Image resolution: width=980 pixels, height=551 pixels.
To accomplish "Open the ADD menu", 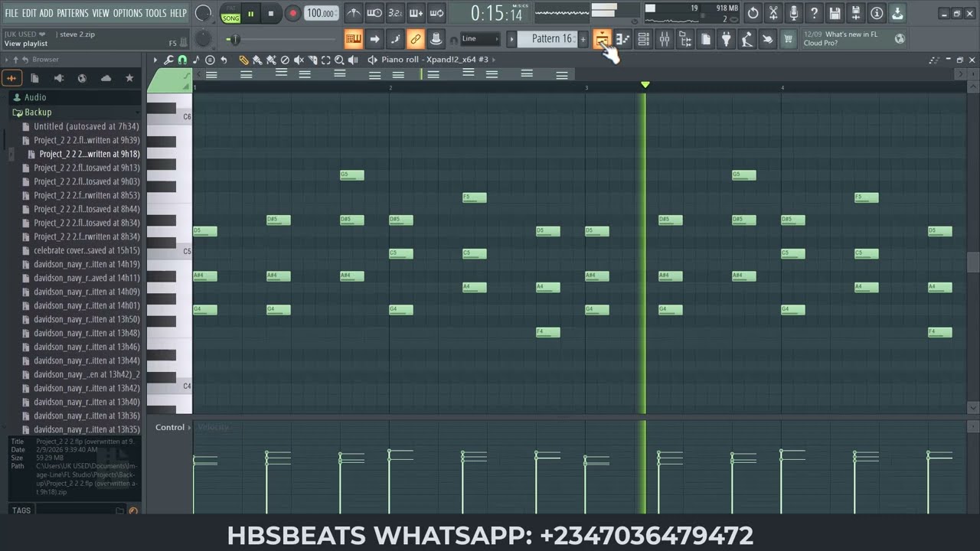I will pyautogui.click(x=47, y=13).
